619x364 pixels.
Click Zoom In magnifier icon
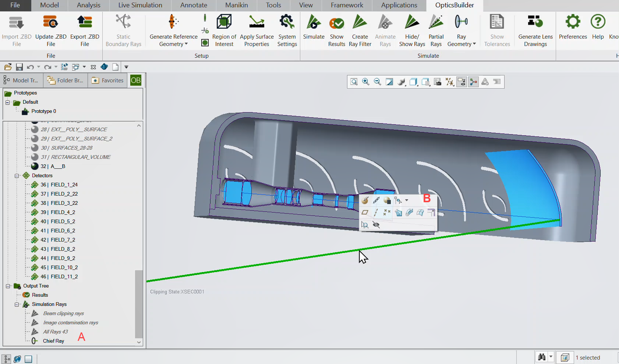pos(366,82)
